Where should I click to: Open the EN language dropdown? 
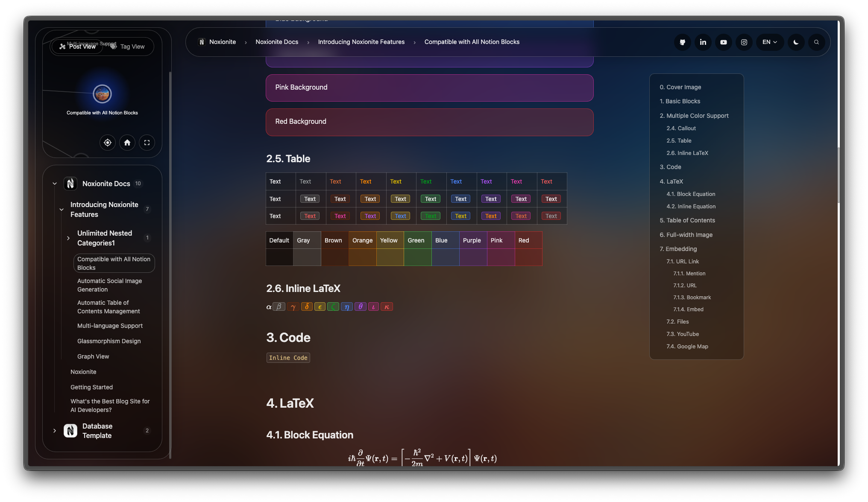tap(769, 42)
